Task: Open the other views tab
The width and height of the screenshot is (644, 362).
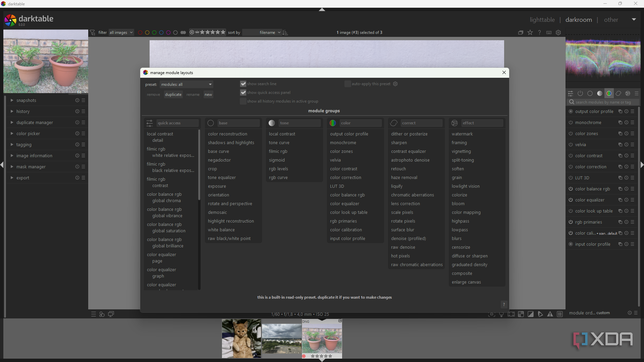Action: coord(611,20)
